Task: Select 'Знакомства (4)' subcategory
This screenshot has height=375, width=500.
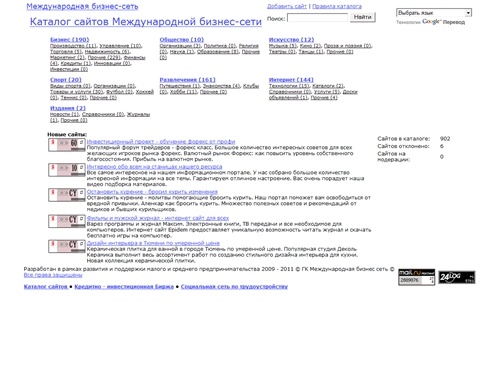Action: (222, 86)
